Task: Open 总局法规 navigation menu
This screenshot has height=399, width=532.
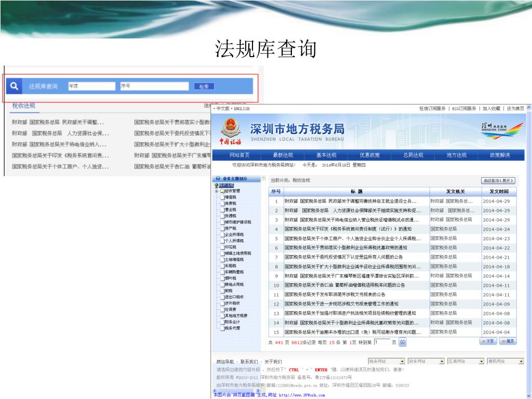Action: point(413,155)
